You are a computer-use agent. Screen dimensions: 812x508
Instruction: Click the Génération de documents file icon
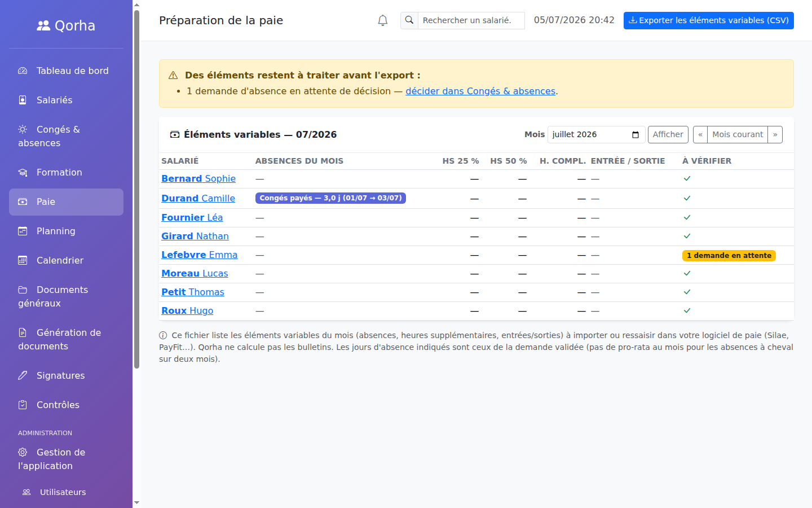(x=23, y=332)
